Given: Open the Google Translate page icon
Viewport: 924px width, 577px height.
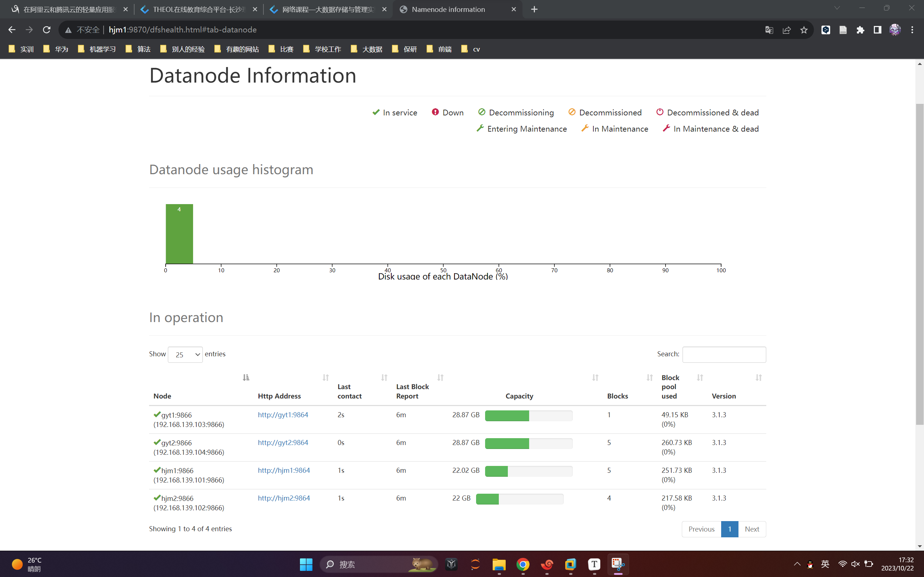Looking at the screenshot, I should click(x=769, y=30).
